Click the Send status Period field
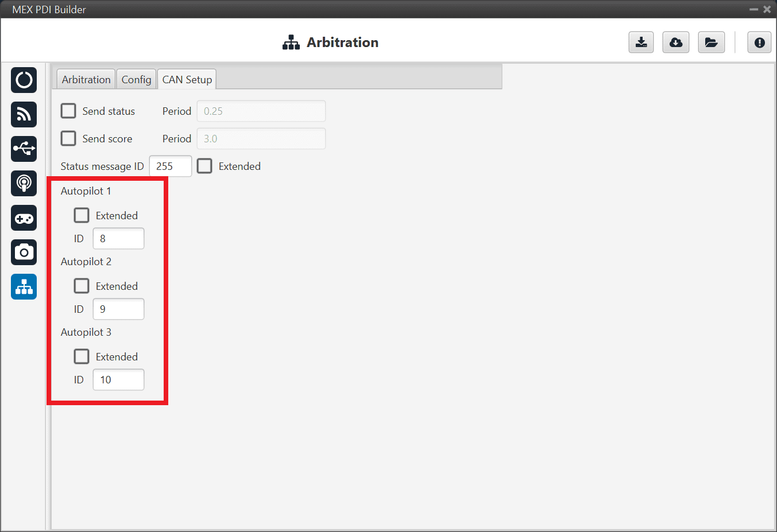 (261, 111)
